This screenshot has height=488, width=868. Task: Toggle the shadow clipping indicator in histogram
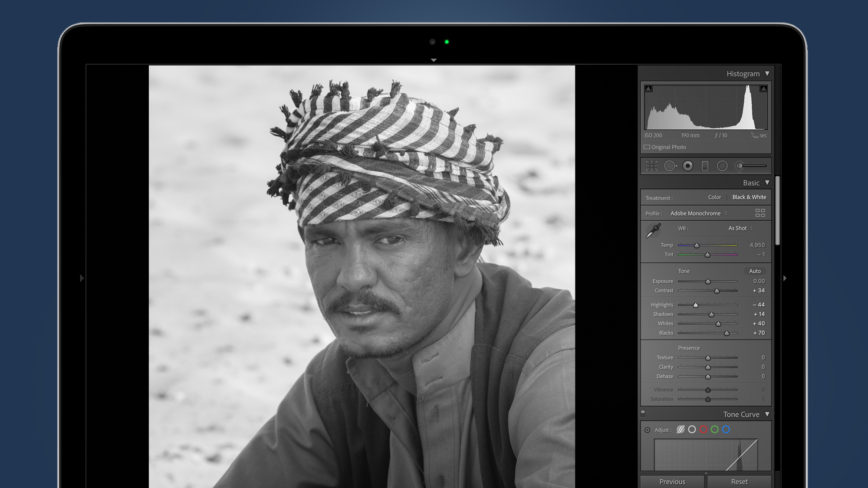(x=648, y=88)
